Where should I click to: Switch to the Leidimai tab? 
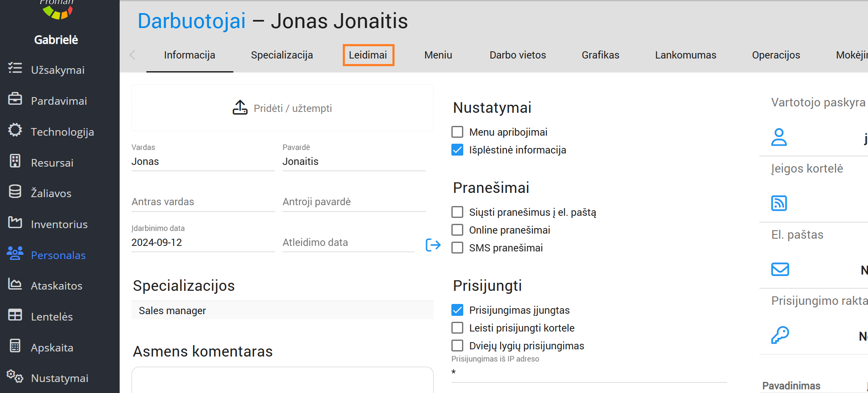[x=368, y=55]
